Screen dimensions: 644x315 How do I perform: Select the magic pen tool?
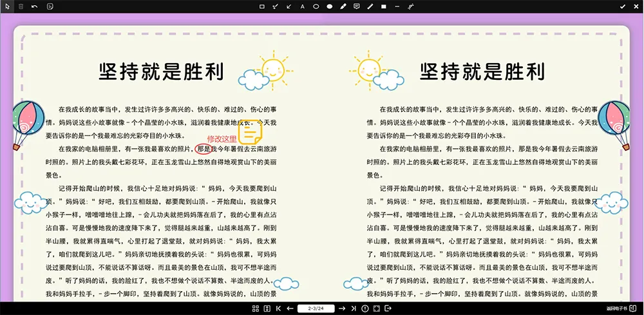(410, 6)
